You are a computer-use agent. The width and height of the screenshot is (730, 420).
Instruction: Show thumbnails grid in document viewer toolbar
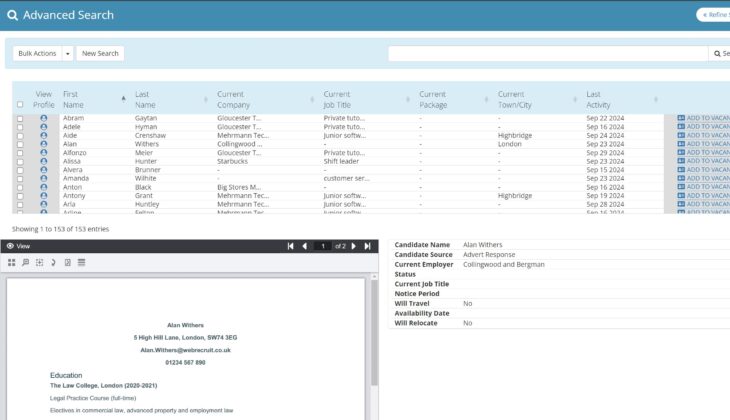(12, 262)
